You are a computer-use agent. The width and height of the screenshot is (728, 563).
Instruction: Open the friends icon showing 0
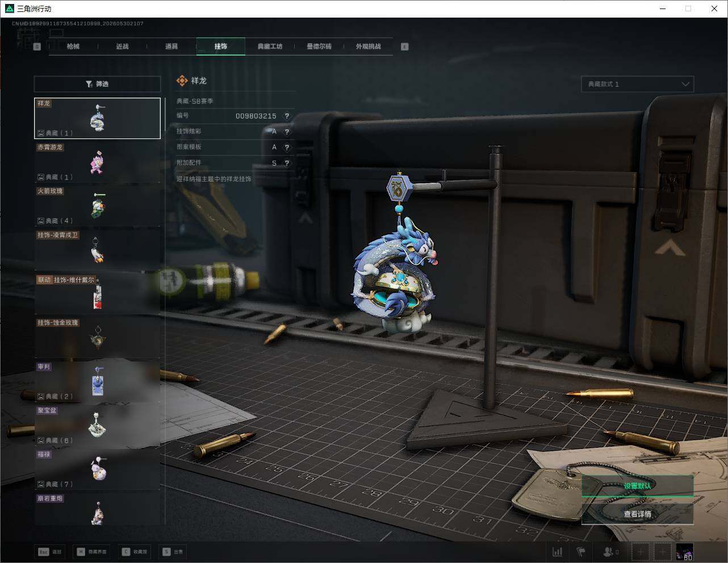tap(611, 552)
